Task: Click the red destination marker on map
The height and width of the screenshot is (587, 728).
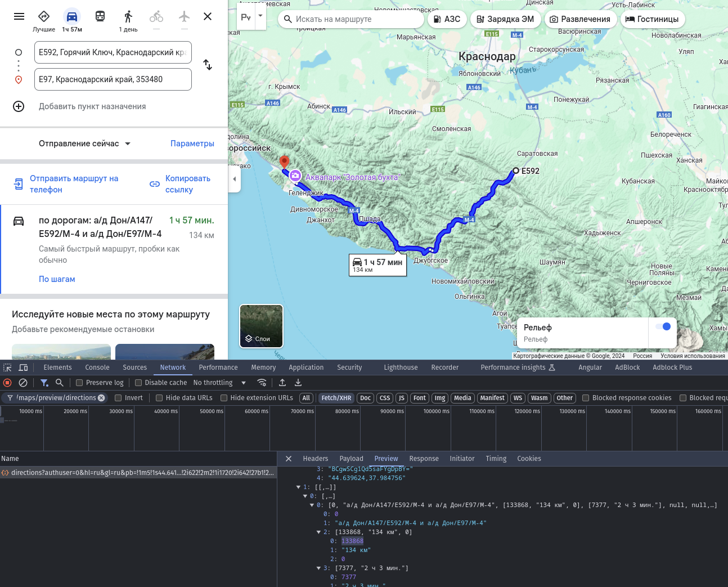Action: coord(285,163)
